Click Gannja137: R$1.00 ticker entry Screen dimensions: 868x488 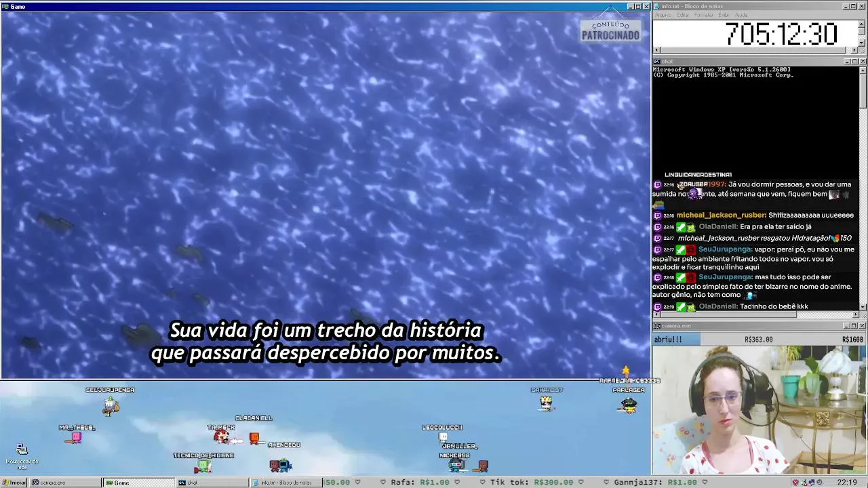click(656, 483)
